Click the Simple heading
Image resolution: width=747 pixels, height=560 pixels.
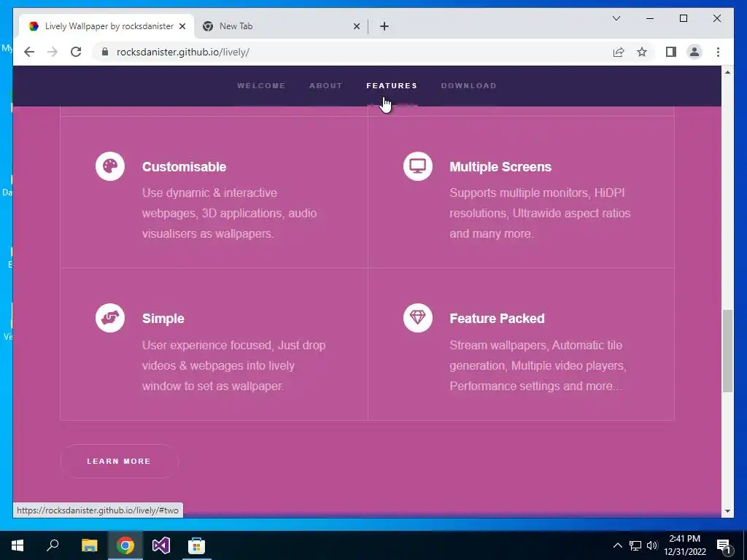(x=163, y=319)
